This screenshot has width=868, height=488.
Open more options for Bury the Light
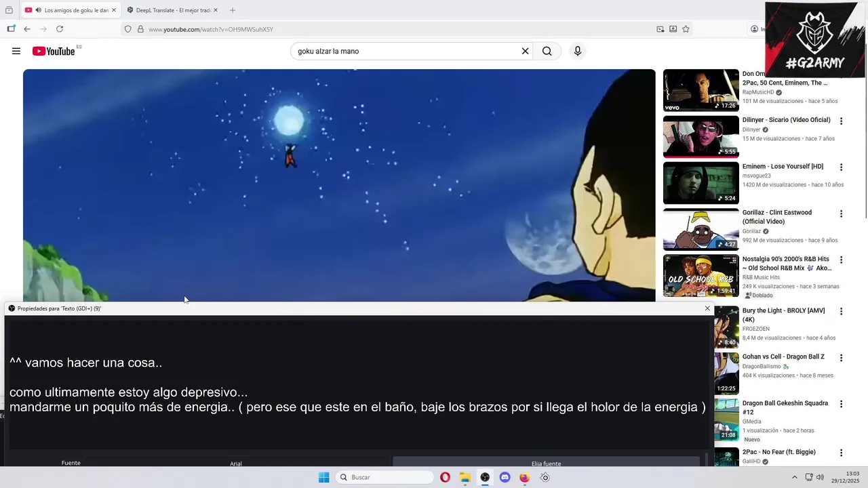(x=841, y=312)
